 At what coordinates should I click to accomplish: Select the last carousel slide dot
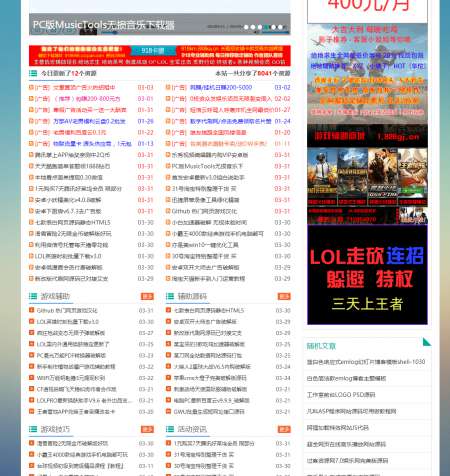[280, 27]
